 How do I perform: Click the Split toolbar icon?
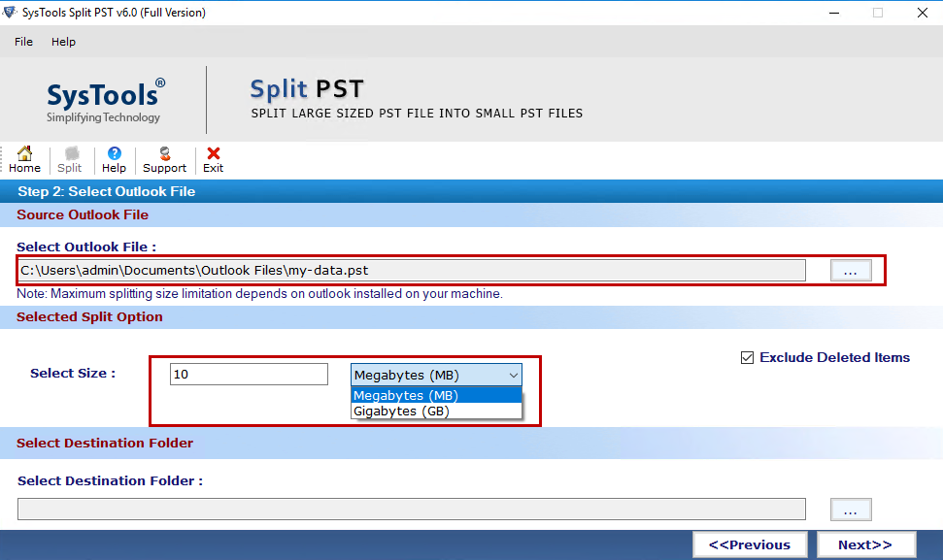70,160
